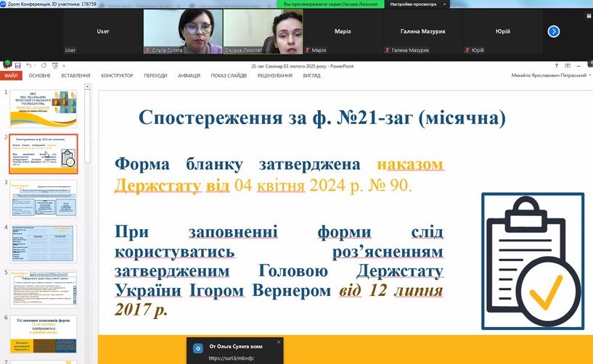This screenshot has width=593, height=364.
Task: Click muted microphone icon on Юрій tile
Action: click(x=467, y=50)
